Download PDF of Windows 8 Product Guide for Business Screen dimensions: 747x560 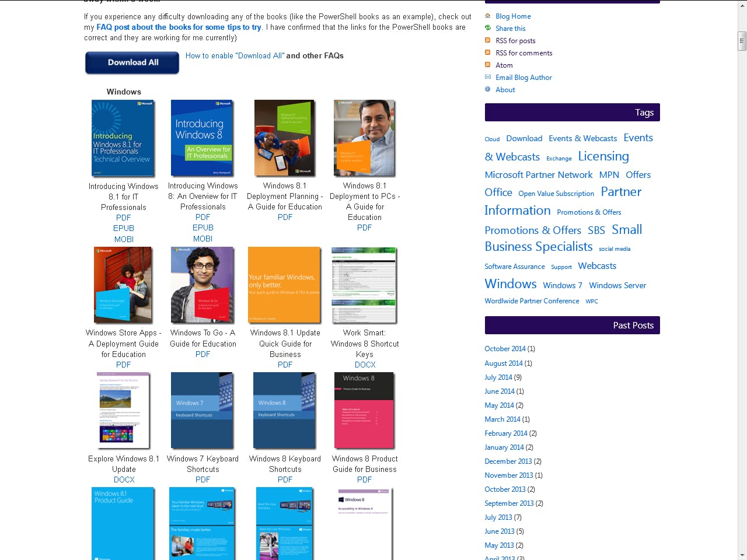click(364, 480)
